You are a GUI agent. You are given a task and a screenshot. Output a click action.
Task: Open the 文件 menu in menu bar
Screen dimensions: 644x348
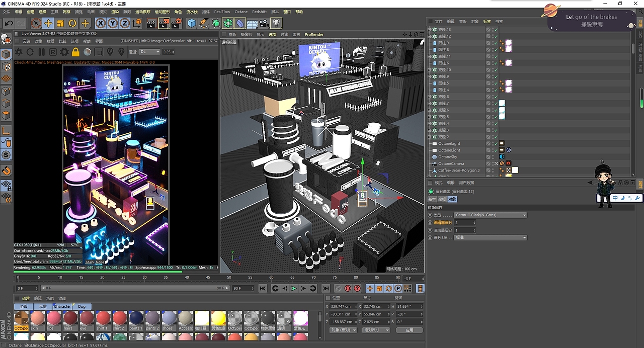click(x=7, y=12)
